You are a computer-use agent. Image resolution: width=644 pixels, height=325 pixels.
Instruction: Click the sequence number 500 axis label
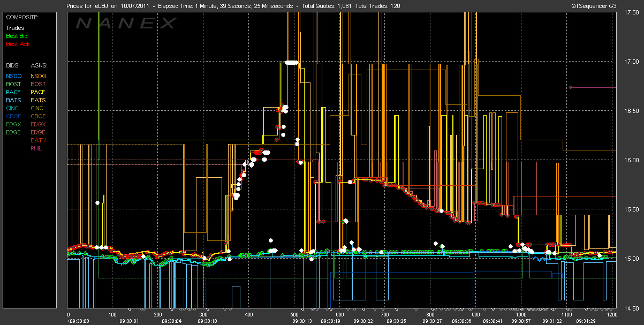[294, 315]
